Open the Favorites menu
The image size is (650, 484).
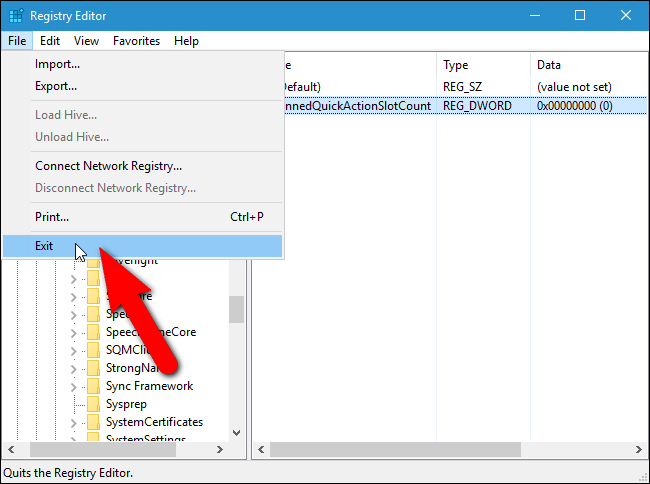click(136, 41)
